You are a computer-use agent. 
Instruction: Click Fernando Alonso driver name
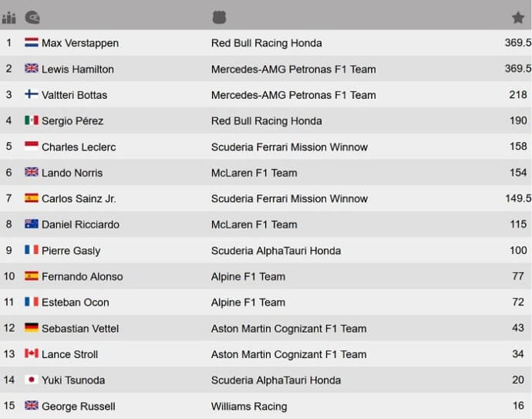tap(82, 277)
